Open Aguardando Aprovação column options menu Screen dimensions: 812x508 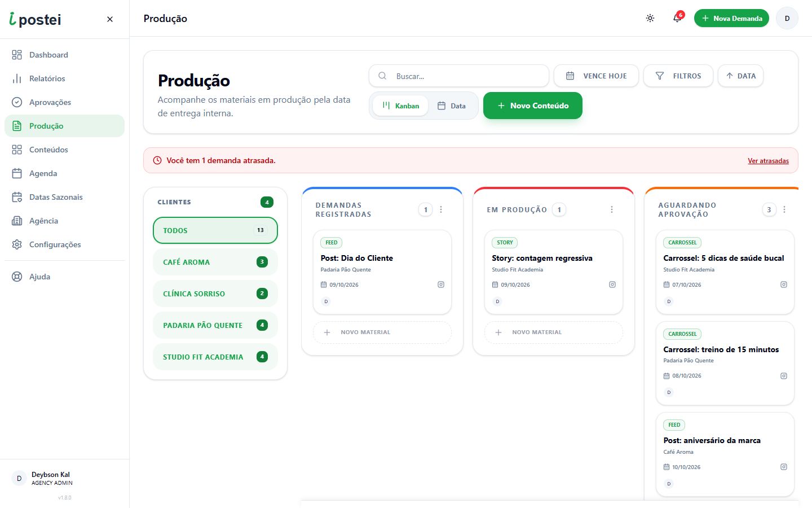click(x=784, y=209)
